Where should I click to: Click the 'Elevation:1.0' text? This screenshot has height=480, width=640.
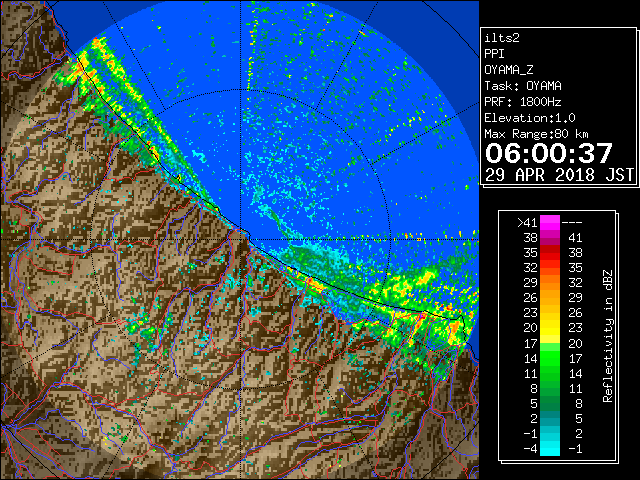(x=530, y=118)
